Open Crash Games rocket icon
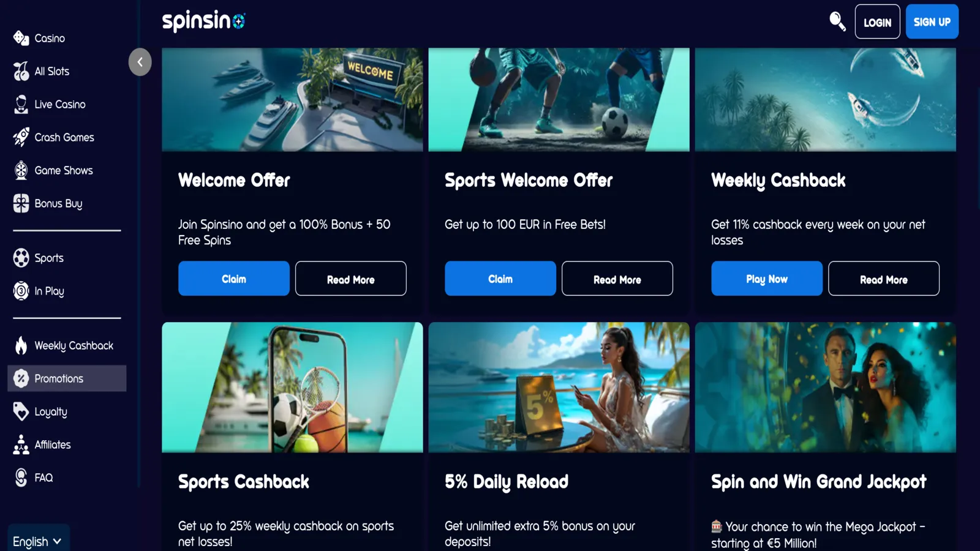Image resolution: width=980 pixels, height=551 pixels. click(21, 137)
